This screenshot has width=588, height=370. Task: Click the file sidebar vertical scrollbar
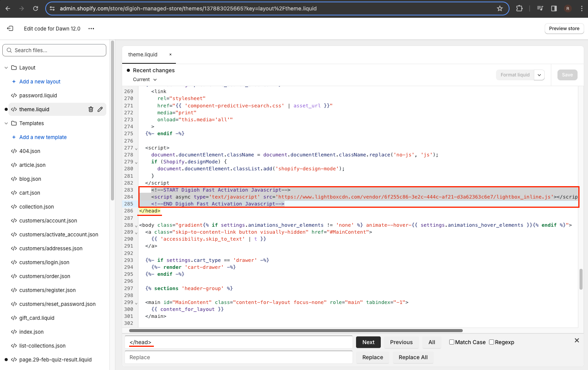tap(112, 121)
